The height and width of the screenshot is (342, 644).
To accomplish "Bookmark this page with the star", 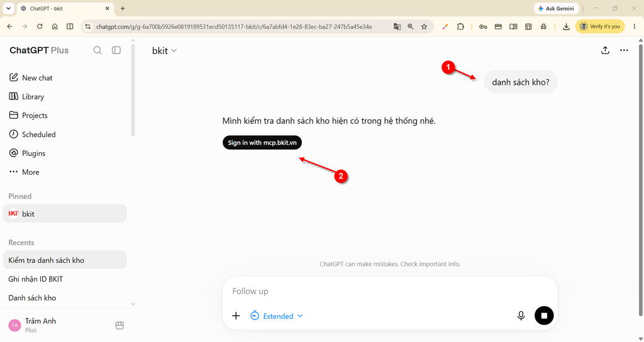I will tap(425, 26).
